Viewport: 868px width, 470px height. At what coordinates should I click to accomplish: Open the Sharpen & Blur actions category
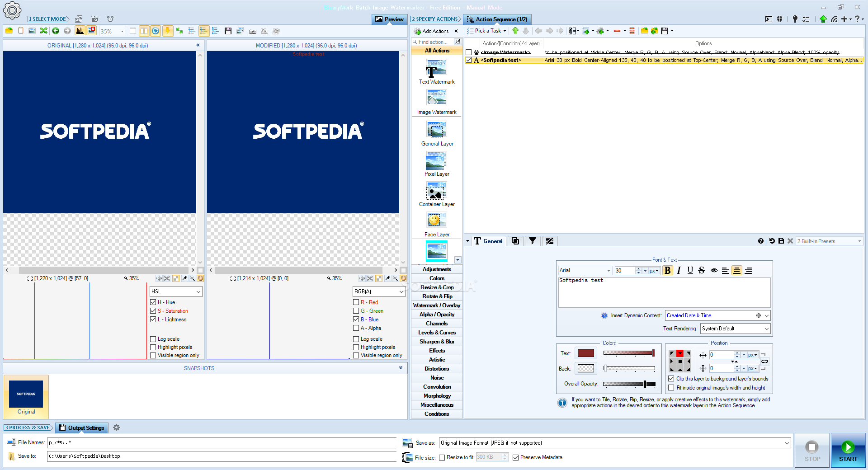click(x=437, y=342)
